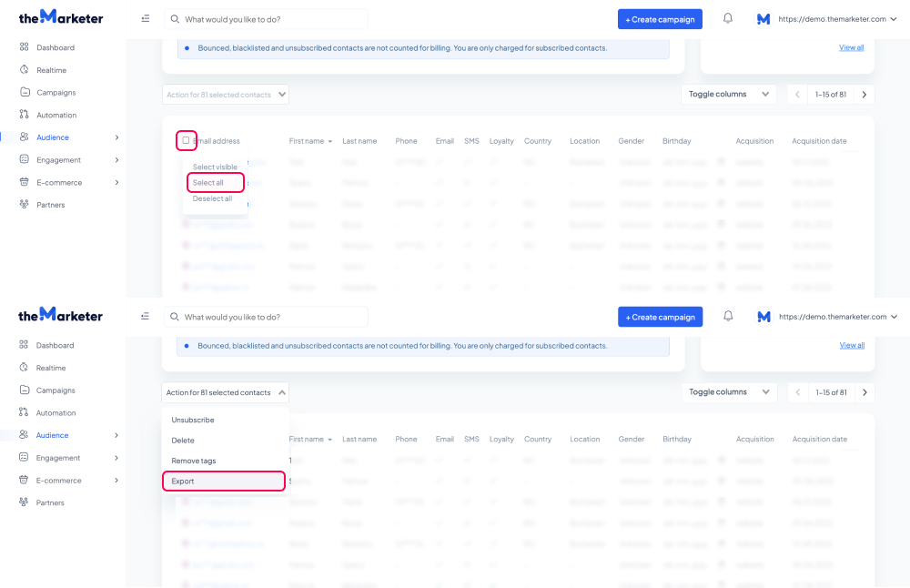The image size is (910, 588).
Task: Open Partners icon in upper screenshot sidebar
Action: (x=24, y=204)
